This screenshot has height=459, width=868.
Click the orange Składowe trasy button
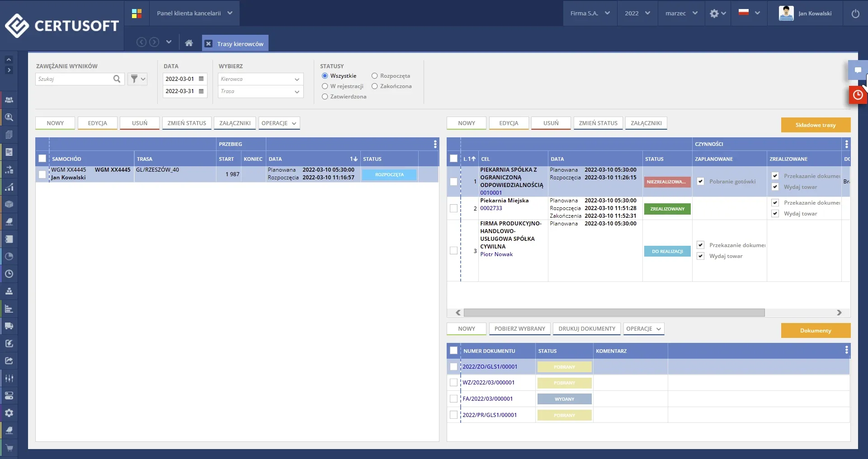click(x=815, y=125)
